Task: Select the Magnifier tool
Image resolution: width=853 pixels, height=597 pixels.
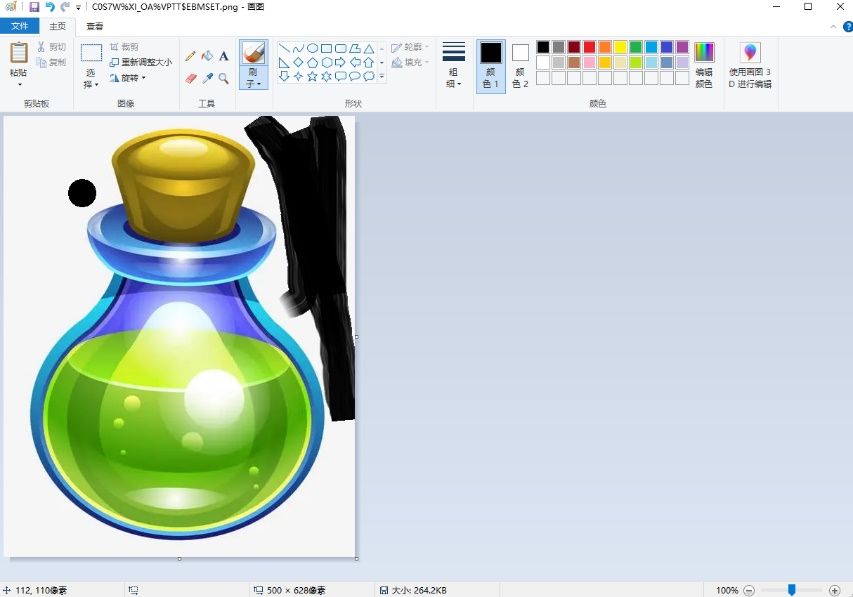Action: coord(223,77)
